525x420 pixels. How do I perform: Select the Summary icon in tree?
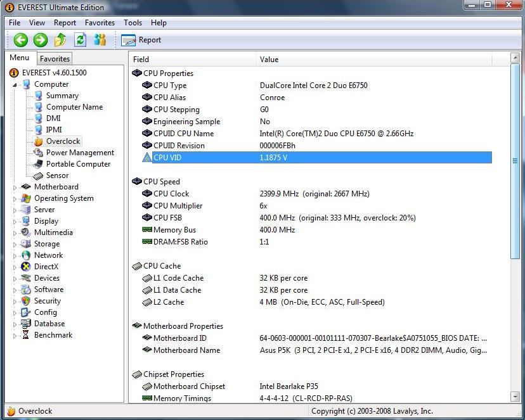pos(38,96)
